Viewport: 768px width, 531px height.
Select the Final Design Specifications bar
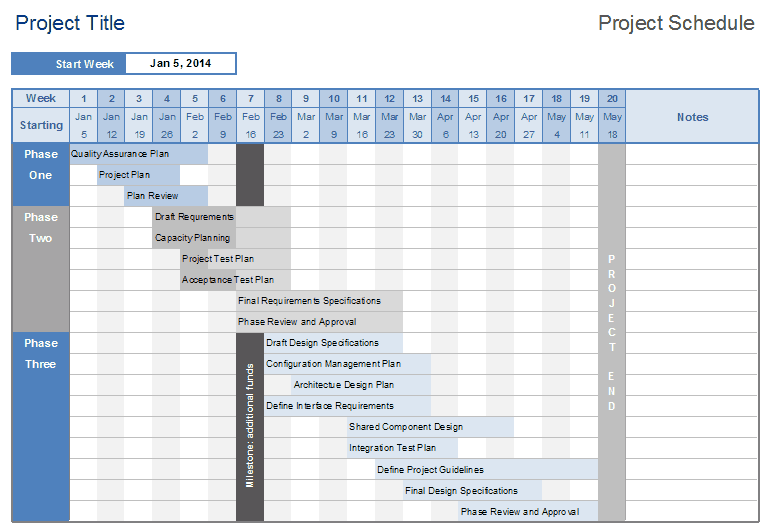pyautogui.click(x=473, y=491)
